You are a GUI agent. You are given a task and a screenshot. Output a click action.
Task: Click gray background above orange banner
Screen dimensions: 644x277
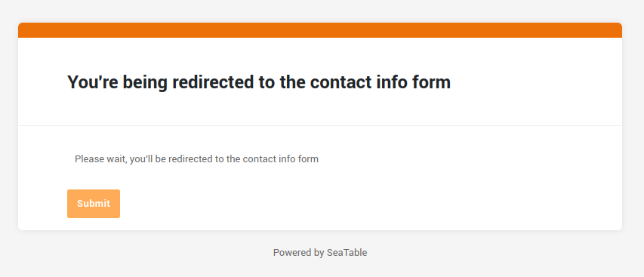(320, 11)
